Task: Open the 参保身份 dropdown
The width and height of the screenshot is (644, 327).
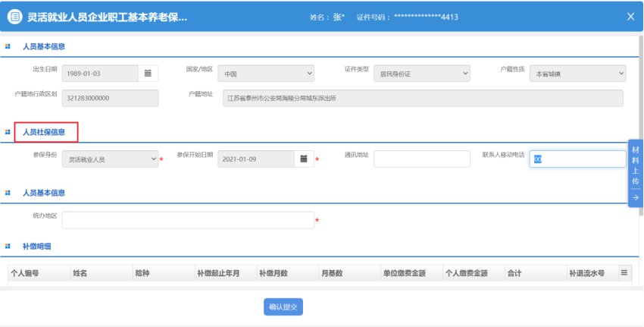Action: 111,159
